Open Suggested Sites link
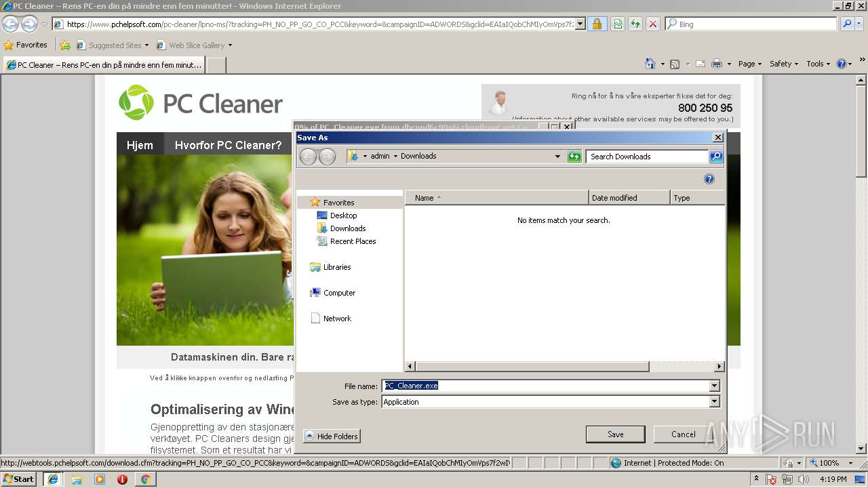This screenshot has height=488, width=868. (x=113, y=45)
